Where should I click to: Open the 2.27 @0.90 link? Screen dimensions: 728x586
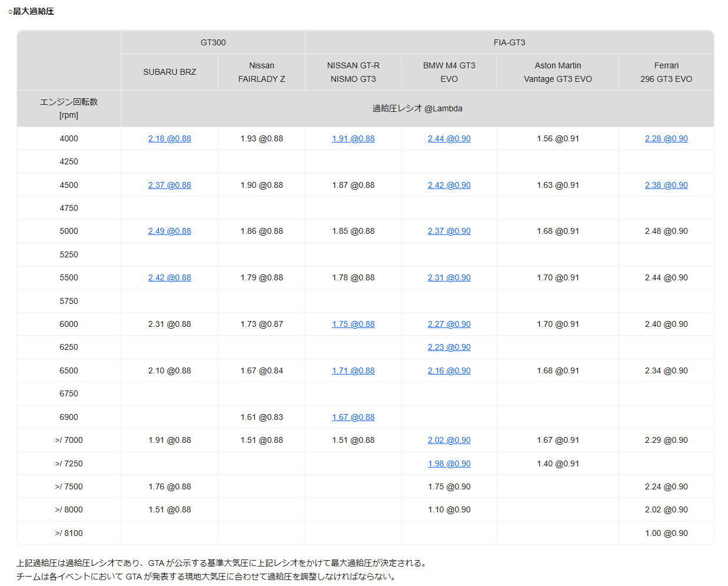[x=449, y=324]
